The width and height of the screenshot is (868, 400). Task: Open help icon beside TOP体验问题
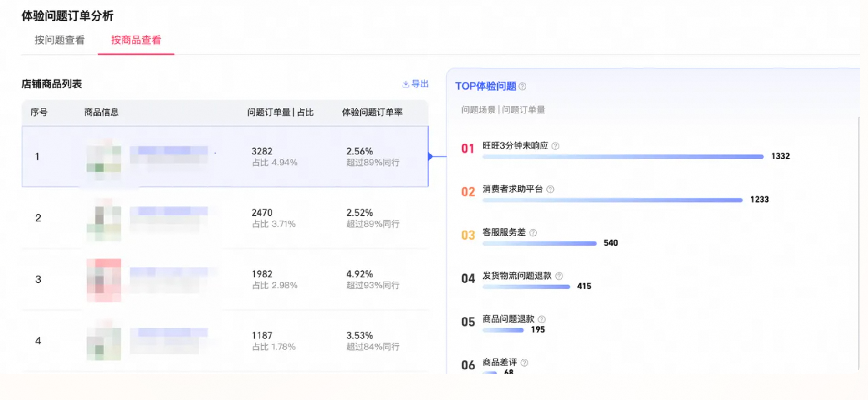[x=522, y=87]
